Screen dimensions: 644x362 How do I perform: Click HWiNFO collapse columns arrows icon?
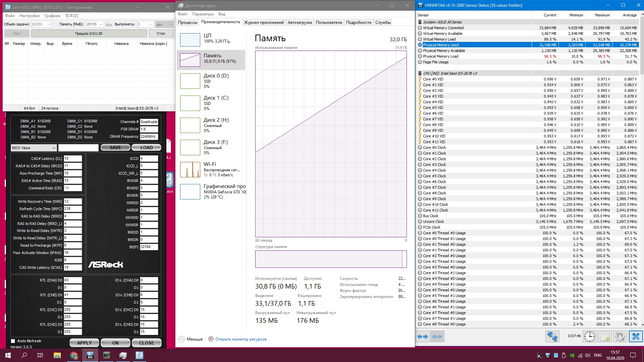click(437, 337)
